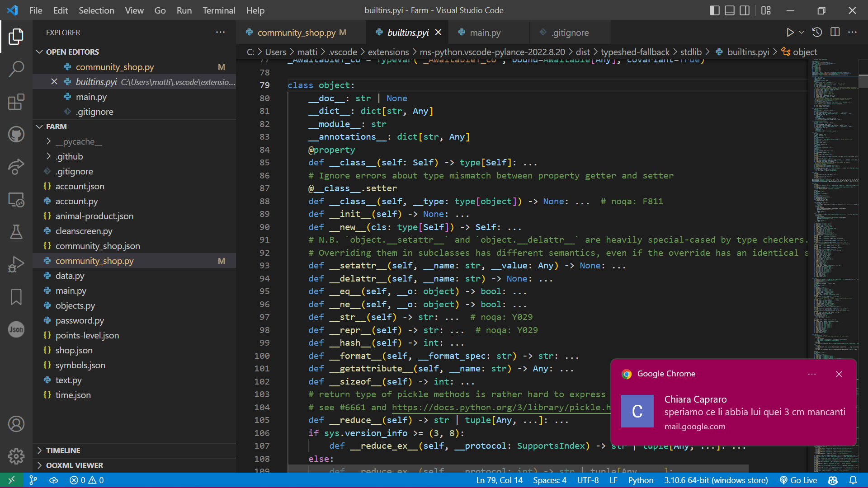Click Go Live in status bar
Screen dimensions: 868x488
click(x=798, y=480)
